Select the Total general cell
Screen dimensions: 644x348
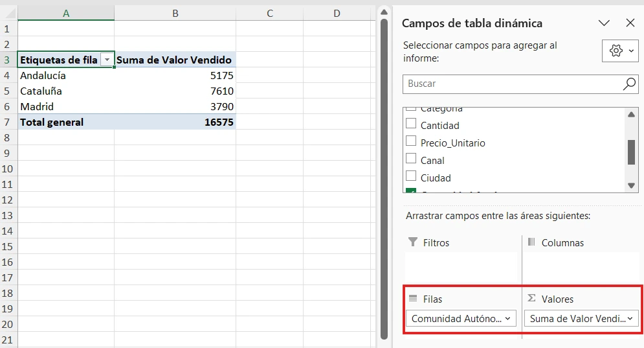click(66, 122)
